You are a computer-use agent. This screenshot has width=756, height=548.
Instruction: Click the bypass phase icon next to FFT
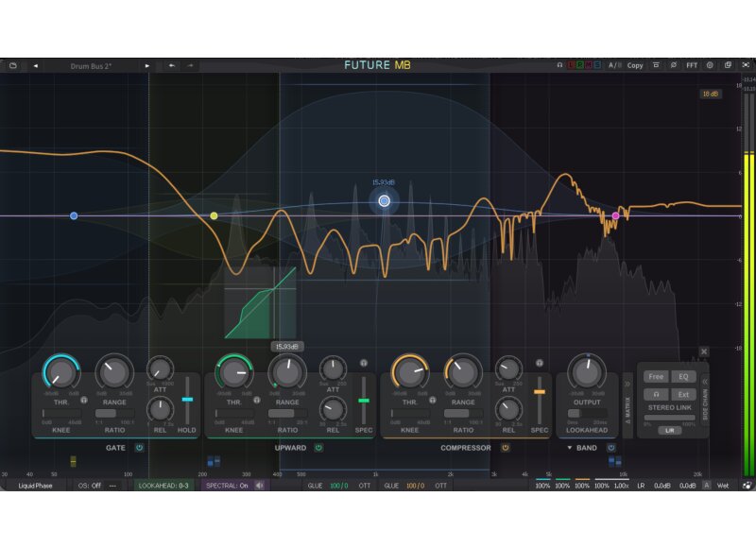(x=674, y=65)
